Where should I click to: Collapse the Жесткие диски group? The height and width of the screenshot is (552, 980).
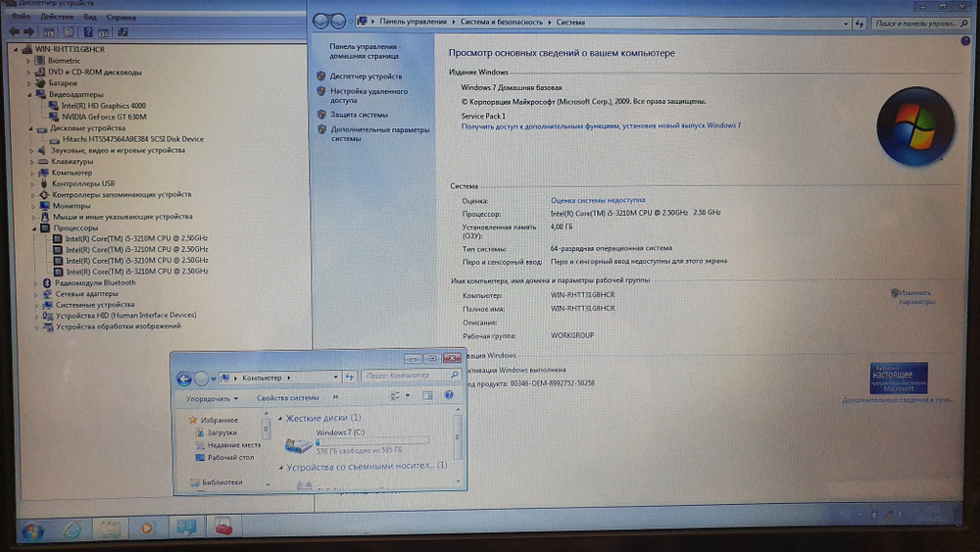point(280,419)
